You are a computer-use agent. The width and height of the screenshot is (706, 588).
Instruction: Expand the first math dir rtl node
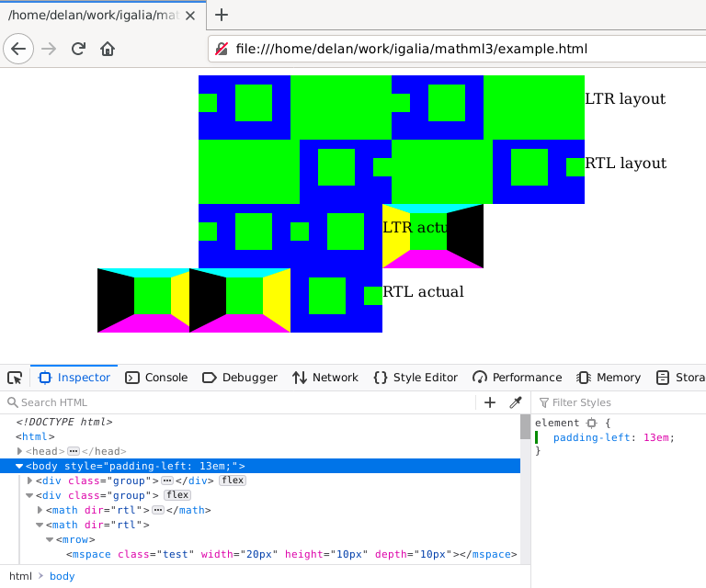tap(40, 510)
